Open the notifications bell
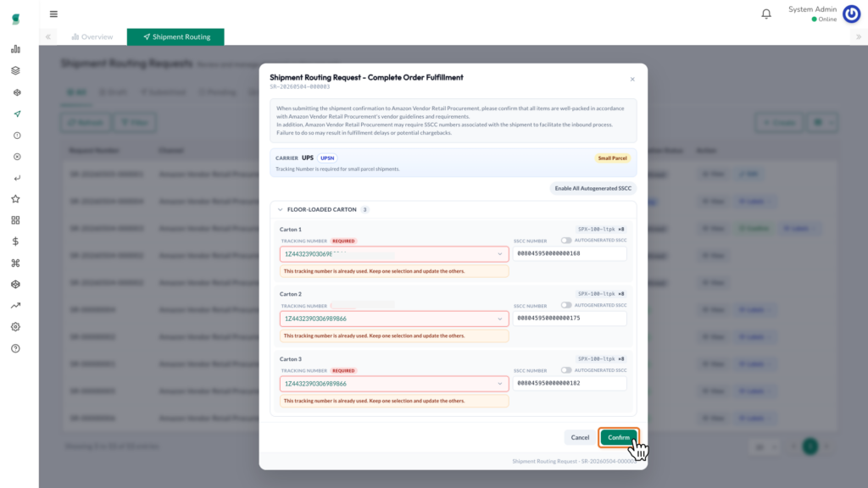The image size is (868, 488). click(766, 14)
